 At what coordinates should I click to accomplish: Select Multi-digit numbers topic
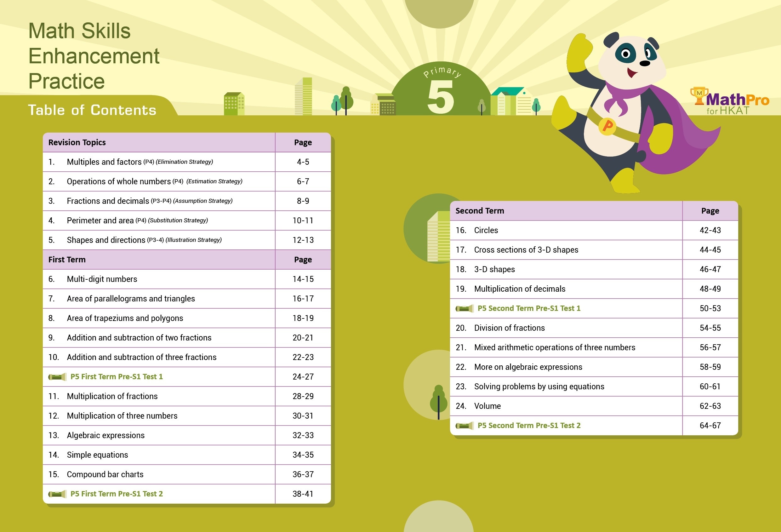click(x=102, y=279)
